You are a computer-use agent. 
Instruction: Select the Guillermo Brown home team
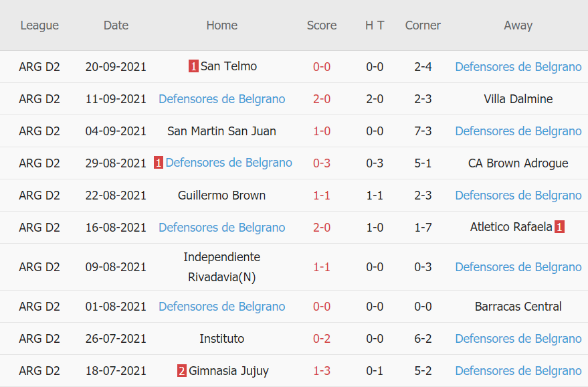221,196
